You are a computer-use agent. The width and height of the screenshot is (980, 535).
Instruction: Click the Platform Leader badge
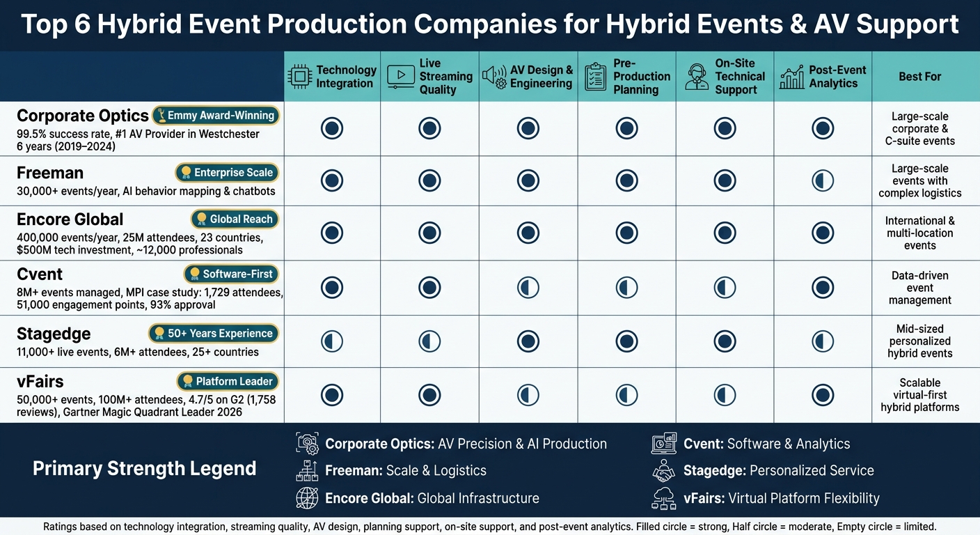click(x=228, y=382)
